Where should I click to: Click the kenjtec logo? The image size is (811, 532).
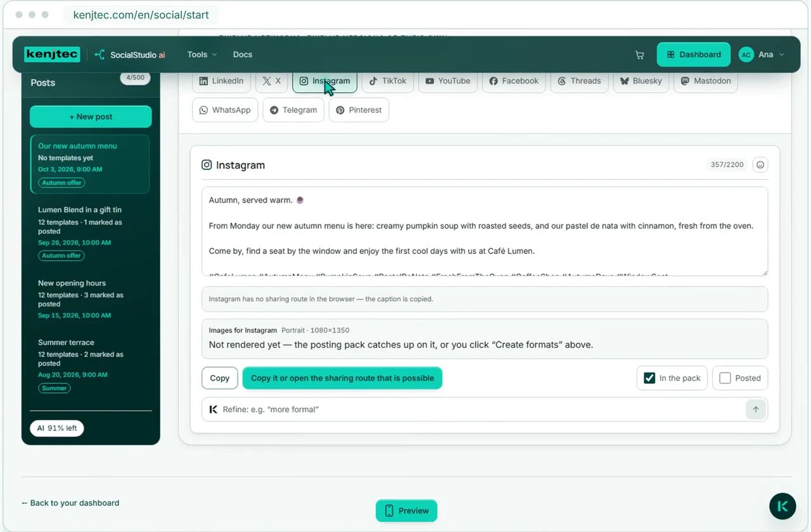(52, 54)
